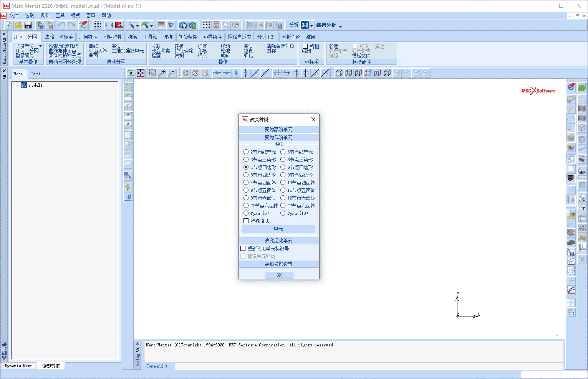The width and height of the screenshot is (588, 379).
Task: Expand the dropdown beside the green pick tool
Action: (151, 26)
